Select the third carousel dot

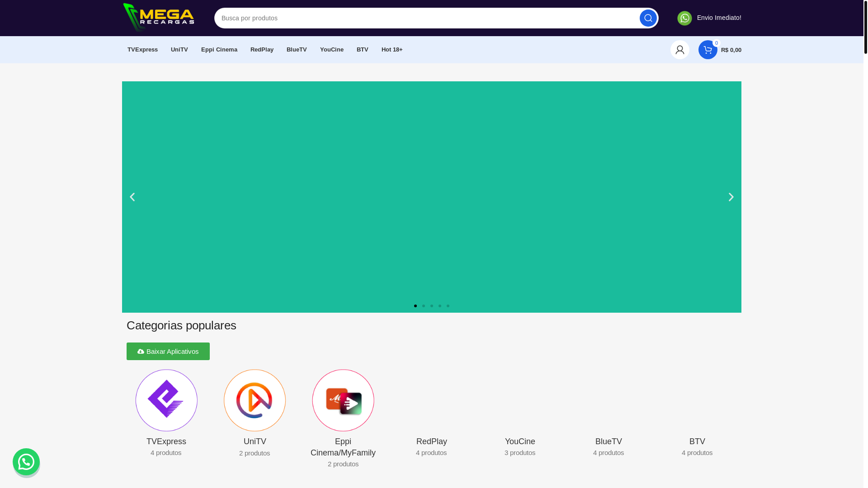(x=432, y=306)
